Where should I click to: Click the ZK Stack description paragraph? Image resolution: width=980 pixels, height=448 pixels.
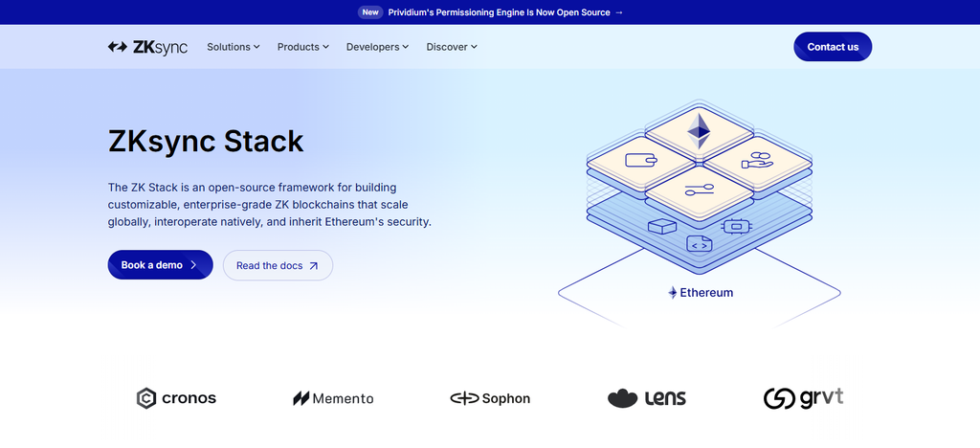(x=269, y=204)
